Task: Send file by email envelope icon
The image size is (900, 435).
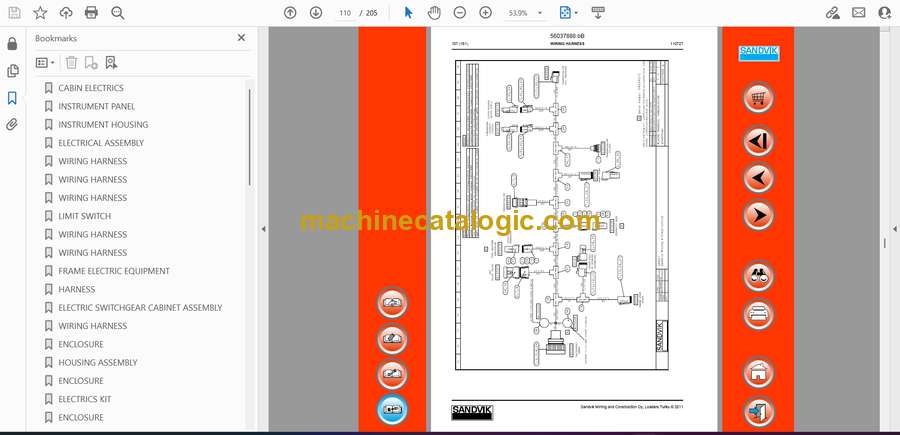Action: pos(859,13)
